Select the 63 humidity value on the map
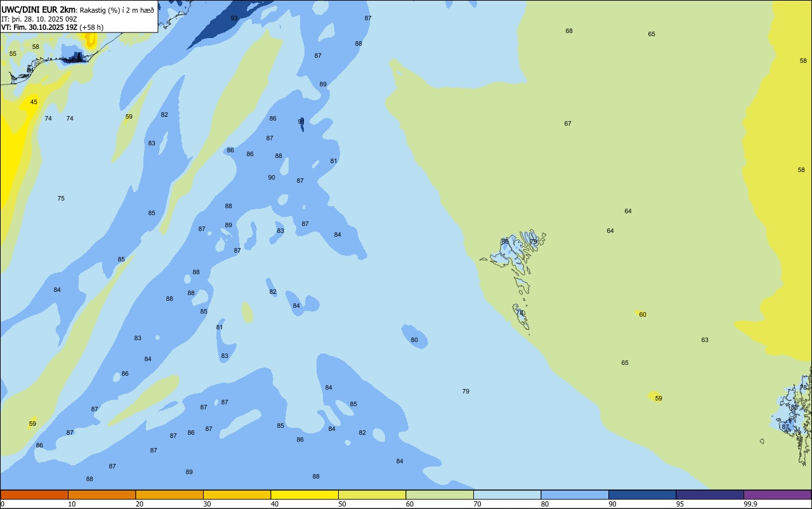Image resolution: width=812 pixels, height=509 pixels. click(705, 340)
